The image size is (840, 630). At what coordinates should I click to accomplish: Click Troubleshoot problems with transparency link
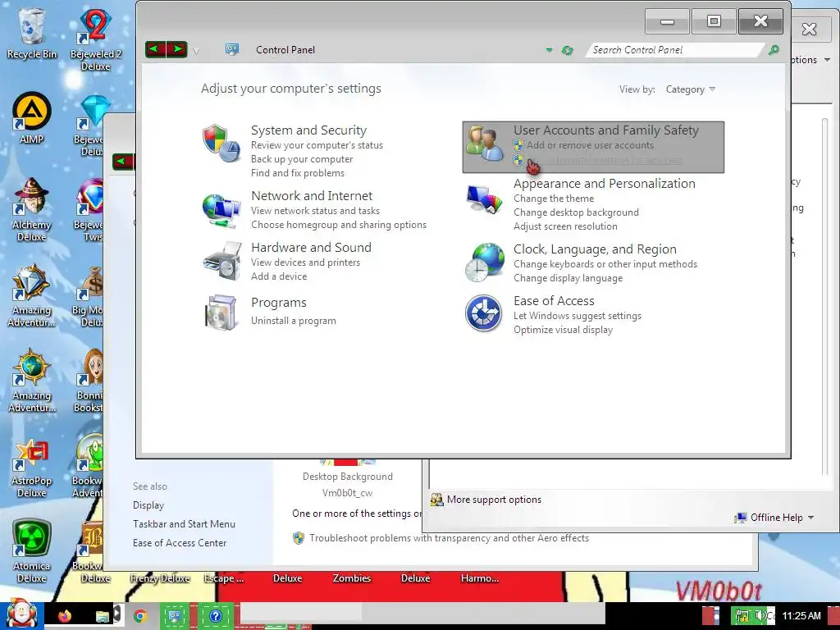tap(449, 538)
